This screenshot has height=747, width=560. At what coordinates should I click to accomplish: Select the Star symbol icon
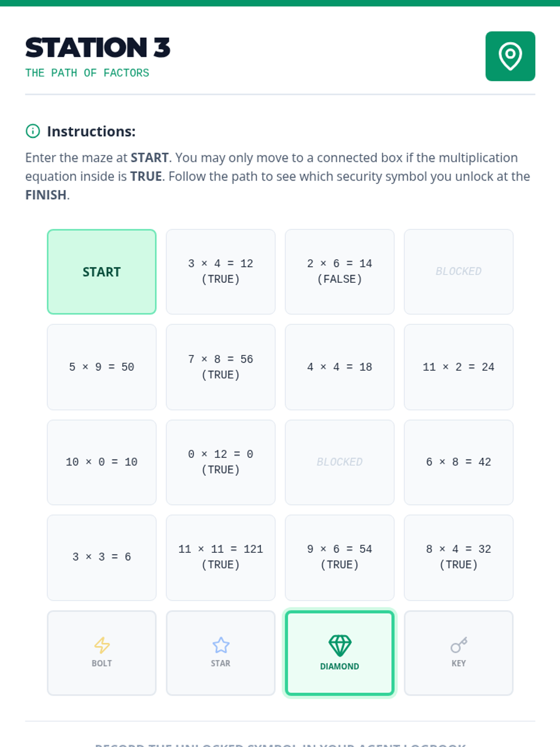[x=221, y=645]
